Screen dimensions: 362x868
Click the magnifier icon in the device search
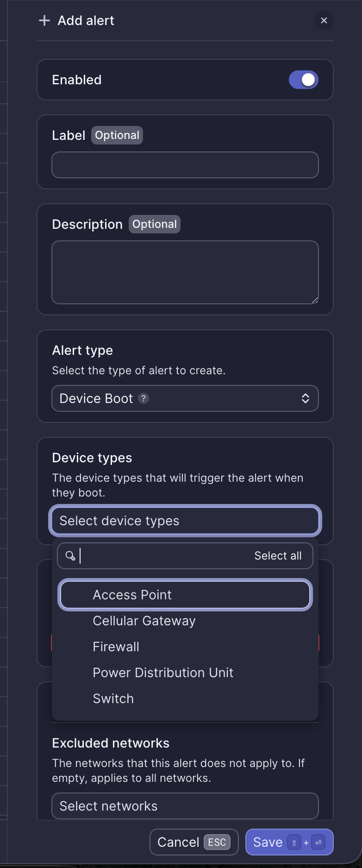click(70, 556)
